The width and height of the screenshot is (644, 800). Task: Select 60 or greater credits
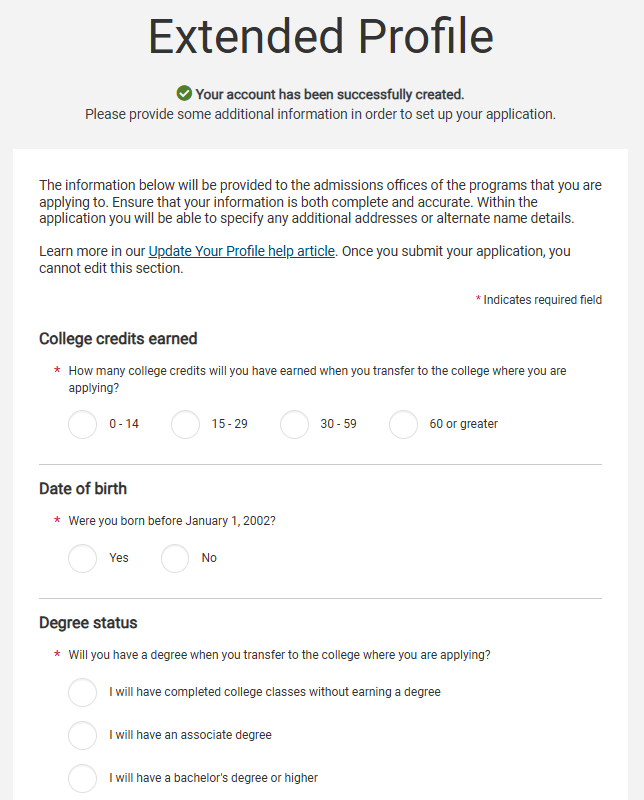(x=404, y=424)
